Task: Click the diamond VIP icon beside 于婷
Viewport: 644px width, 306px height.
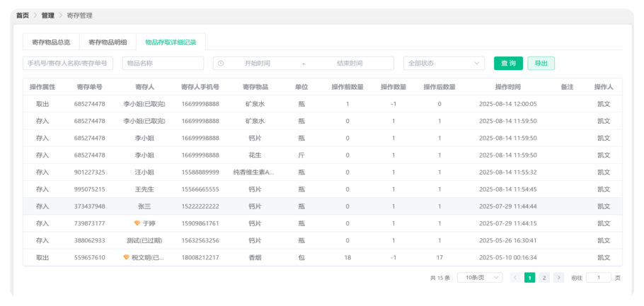Action: click(x=137, y=223)
